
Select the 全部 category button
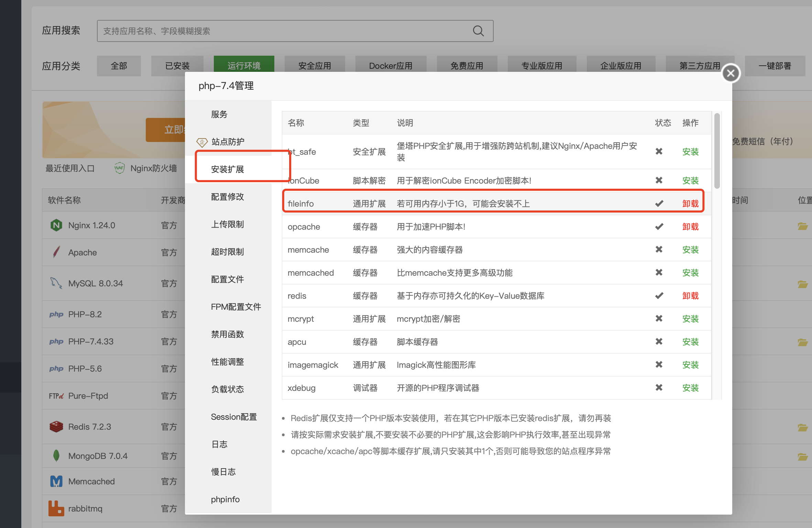click(119, 66)
